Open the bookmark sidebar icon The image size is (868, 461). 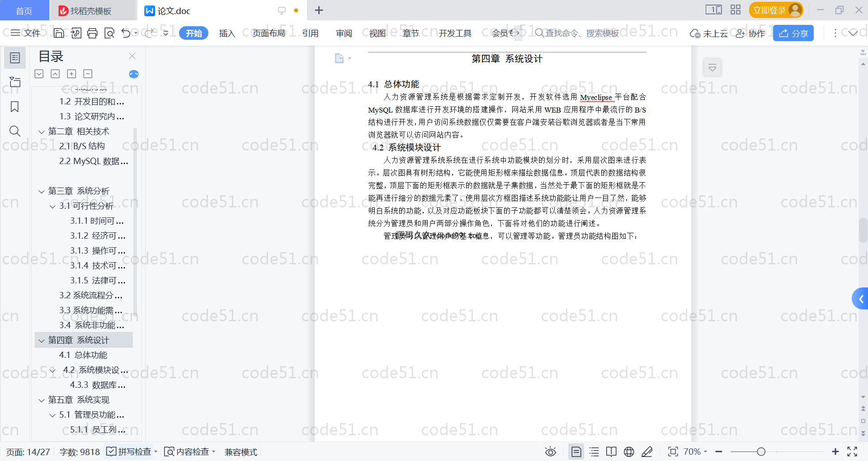point(15,107)
